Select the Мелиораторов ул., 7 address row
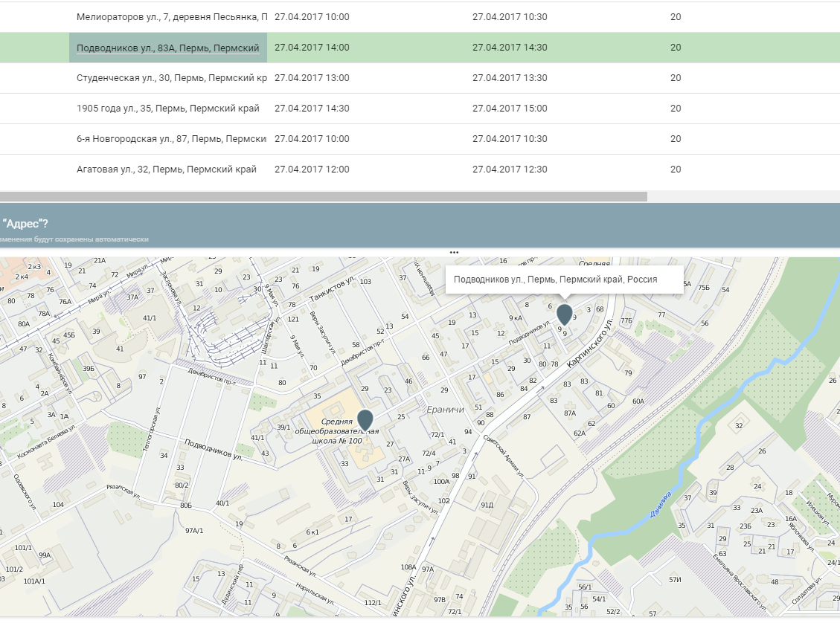Screen dimensions: 840x623 171,16
